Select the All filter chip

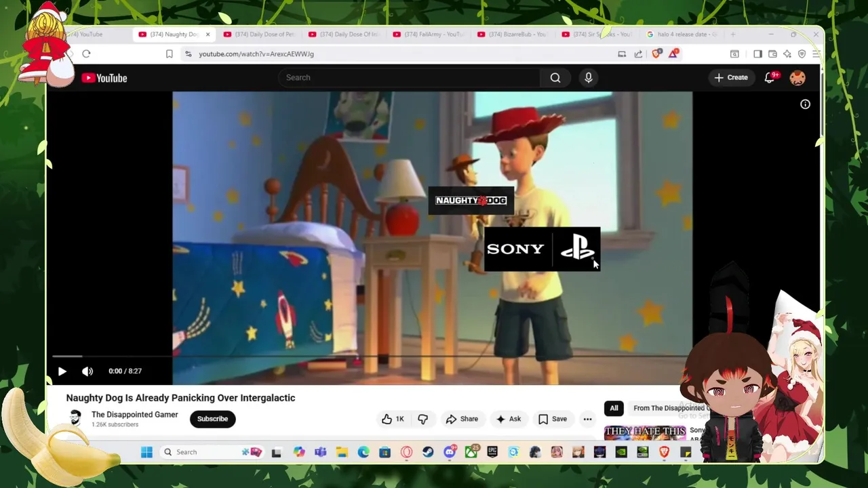(614, 408)
